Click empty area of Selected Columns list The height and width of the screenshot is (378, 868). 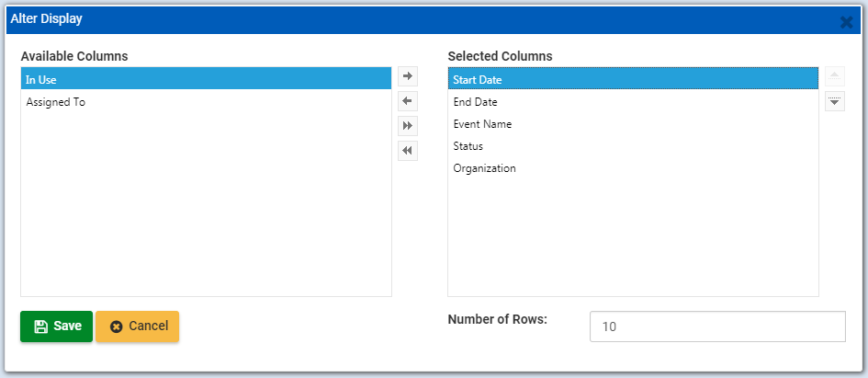[x=632, y=239]
